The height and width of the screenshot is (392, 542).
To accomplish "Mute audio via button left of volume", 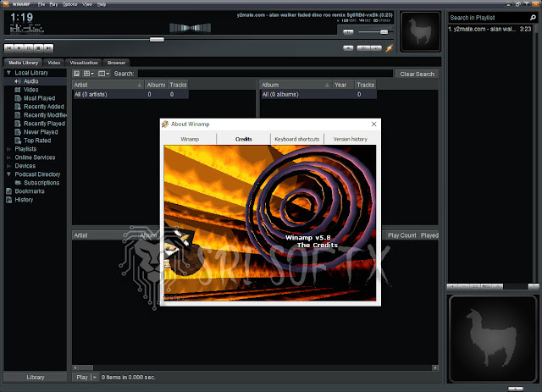I will (x=348, y=32).
